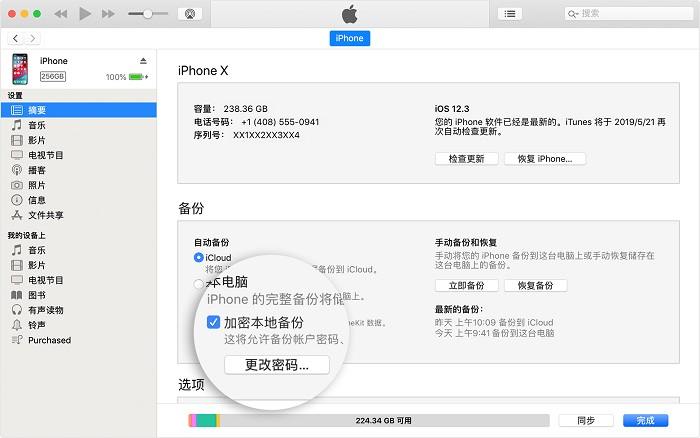Viewport: 700px width, 438px height.
Task: Click 完成 done button
Action: 646,421
